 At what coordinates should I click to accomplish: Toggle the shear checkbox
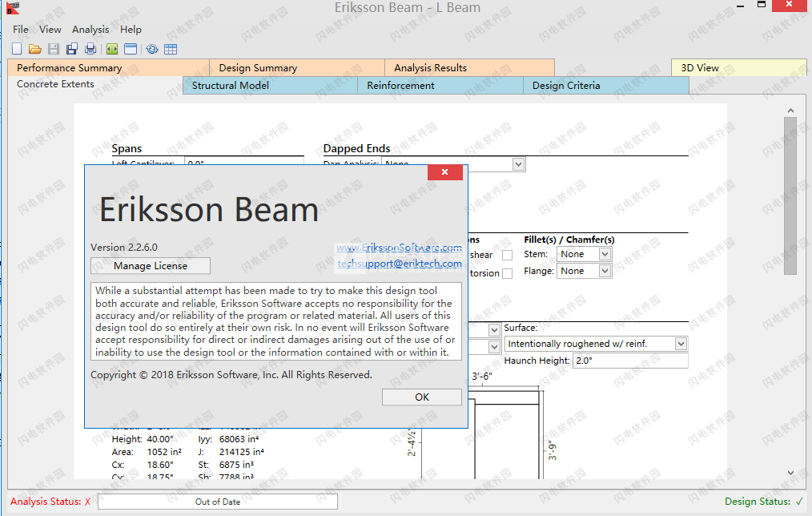507,255
